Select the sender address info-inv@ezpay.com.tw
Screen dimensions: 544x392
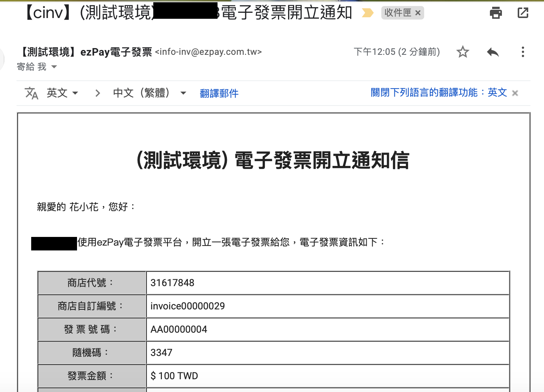click(x=209, y=52)
